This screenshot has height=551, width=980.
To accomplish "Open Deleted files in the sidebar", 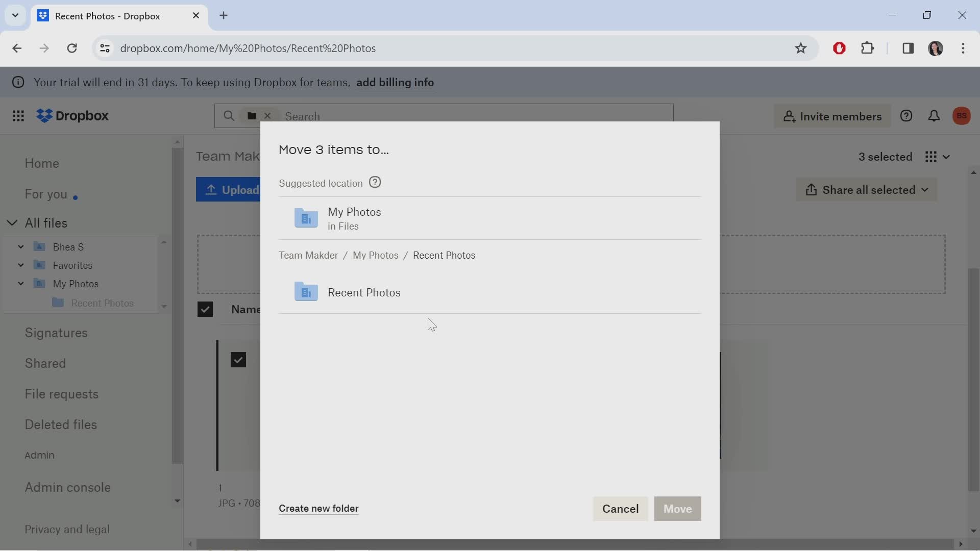I will click(x=61, y=424).
